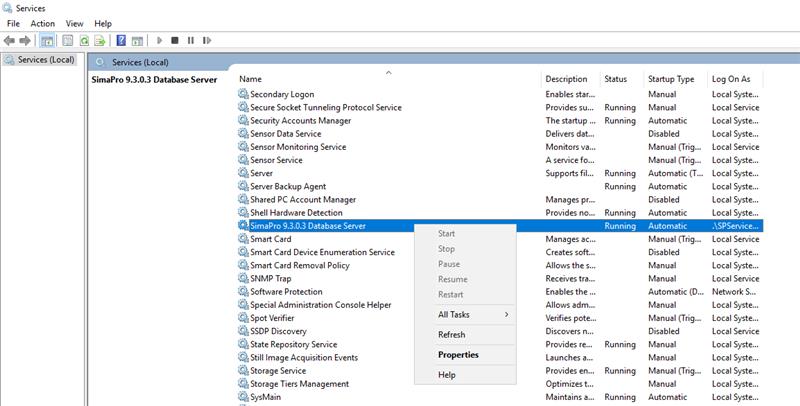This screenshot has width=800, height=406.
Task: Click the Stop Service square icon
Action: [x=174, y=40]
